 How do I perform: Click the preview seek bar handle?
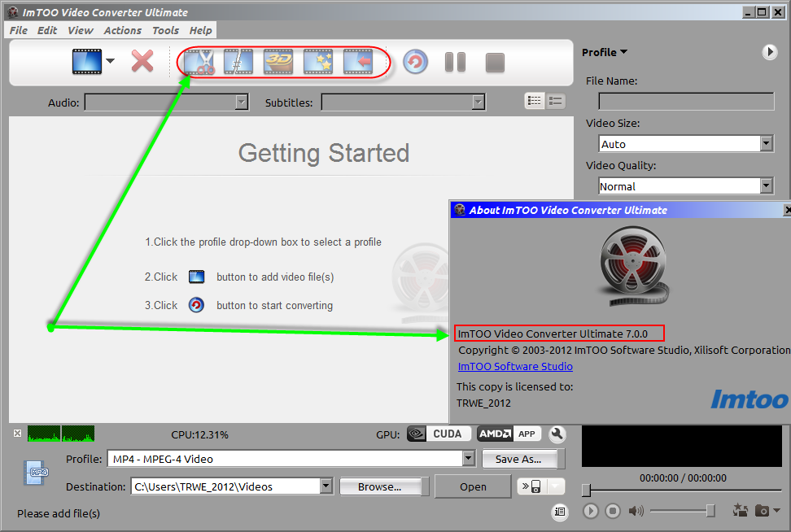pyautogui.click(x=586, y=490)
